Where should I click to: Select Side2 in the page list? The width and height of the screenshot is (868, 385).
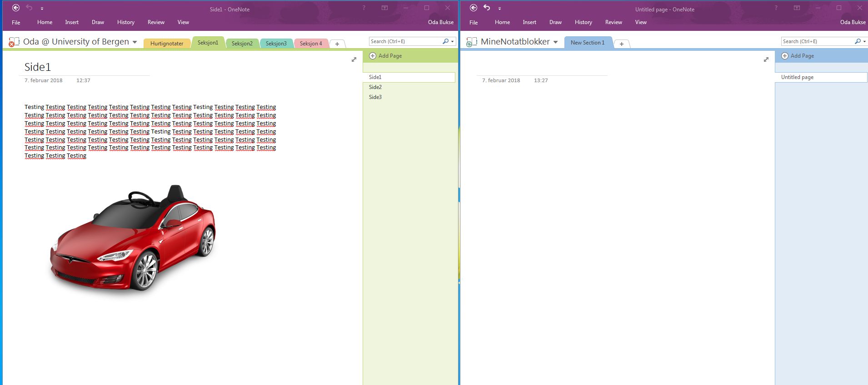(x=375, y=87)
